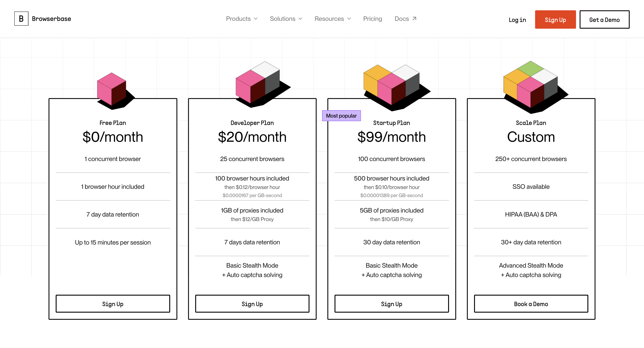Click the Most popular purple badge

click(341, 116)
